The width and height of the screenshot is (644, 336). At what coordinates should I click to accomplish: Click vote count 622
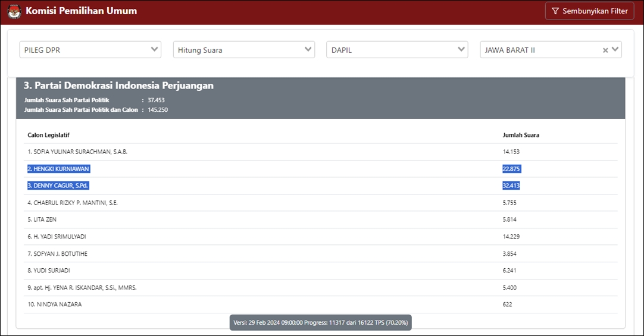[x=507, y=304]
